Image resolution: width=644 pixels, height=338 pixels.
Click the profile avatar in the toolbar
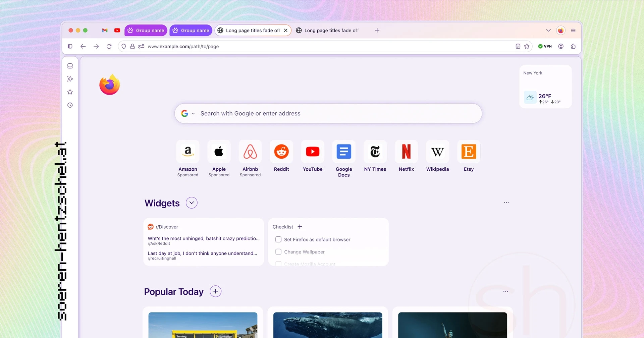pyautogui.click(x=560, y=46)
